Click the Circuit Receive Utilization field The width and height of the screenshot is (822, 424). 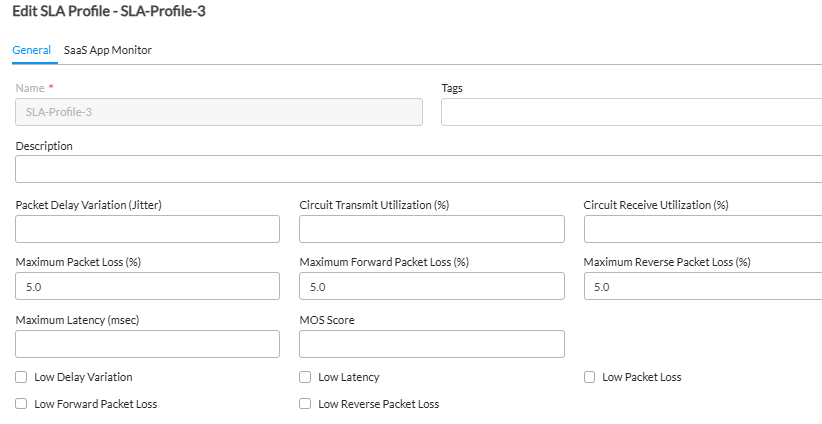pyautogui.click(x=702, y=229)
